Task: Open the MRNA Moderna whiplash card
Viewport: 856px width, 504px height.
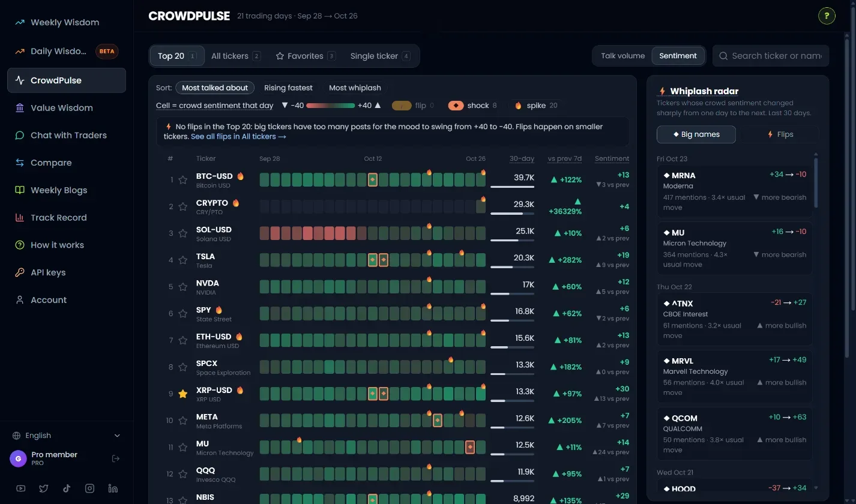Action: [x=735, y=191]
